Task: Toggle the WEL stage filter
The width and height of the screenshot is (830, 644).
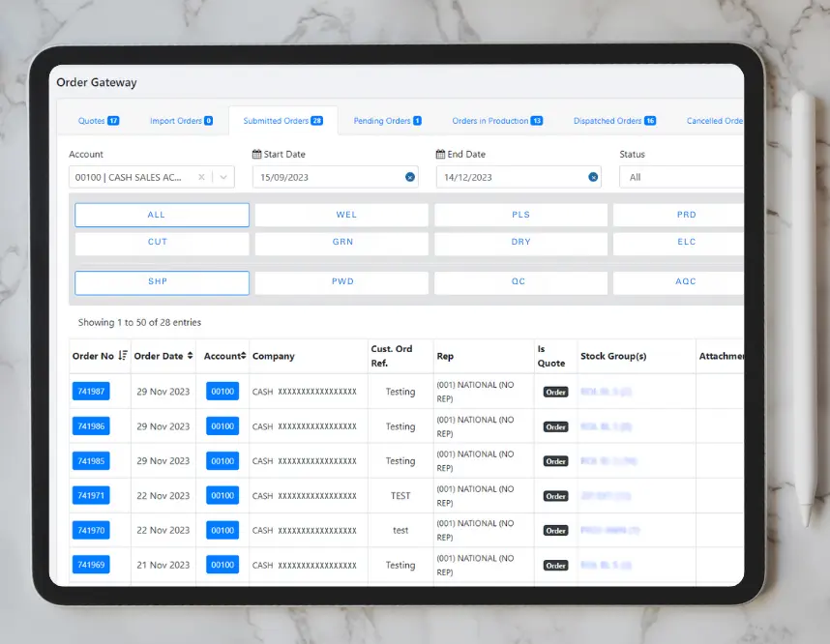Action: point(345,215)
